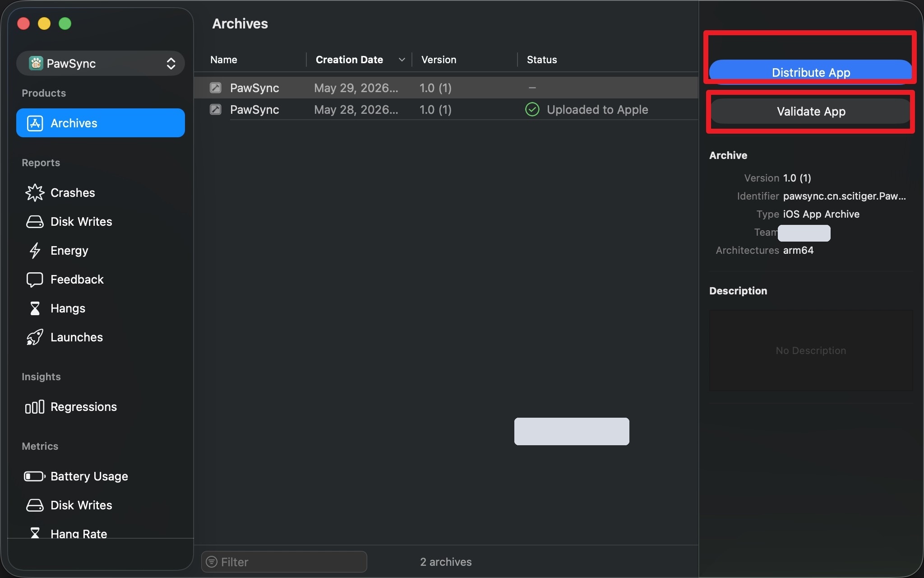
Task: Click the Distribute App button
Action: [811, 72]
